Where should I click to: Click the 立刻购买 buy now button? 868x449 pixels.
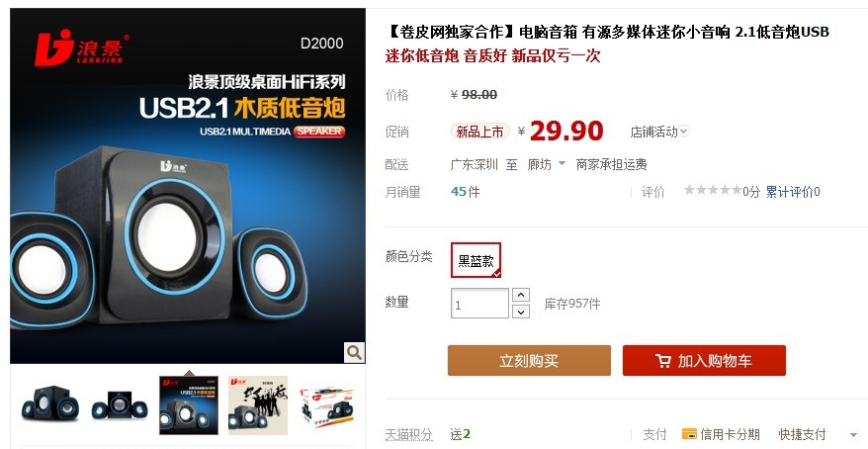(529, 360)
